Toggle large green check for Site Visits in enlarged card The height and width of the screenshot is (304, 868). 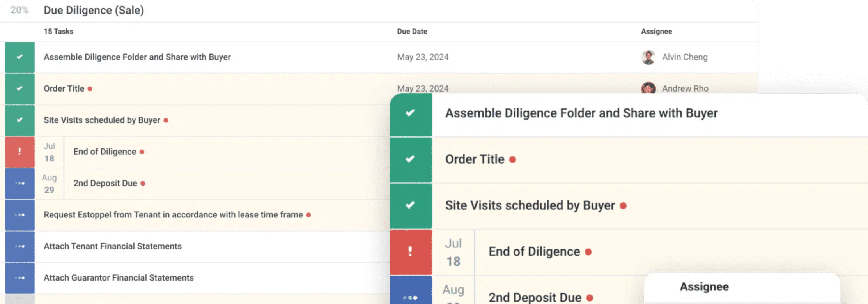(411, 206)
